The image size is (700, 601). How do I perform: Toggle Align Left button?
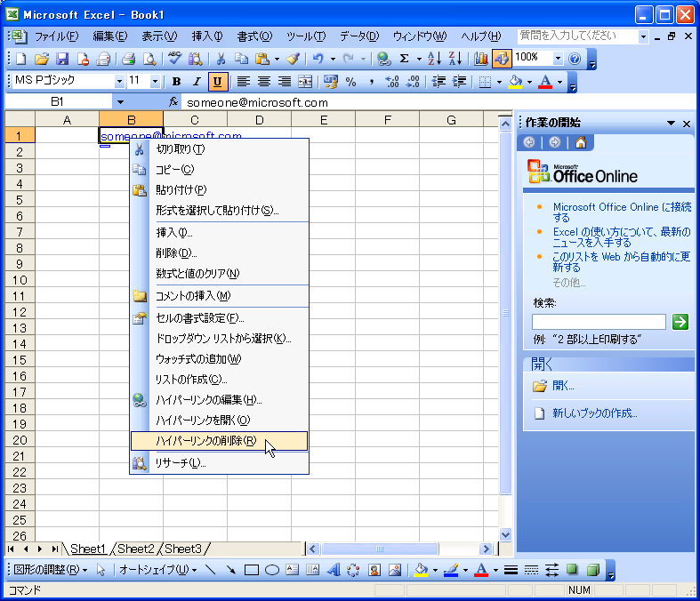pos(244,82)
